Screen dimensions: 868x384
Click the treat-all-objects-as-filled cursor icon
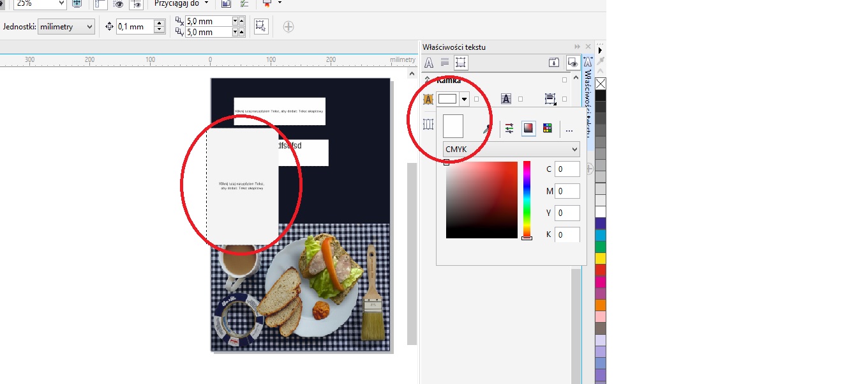click(x=260, y=26)
